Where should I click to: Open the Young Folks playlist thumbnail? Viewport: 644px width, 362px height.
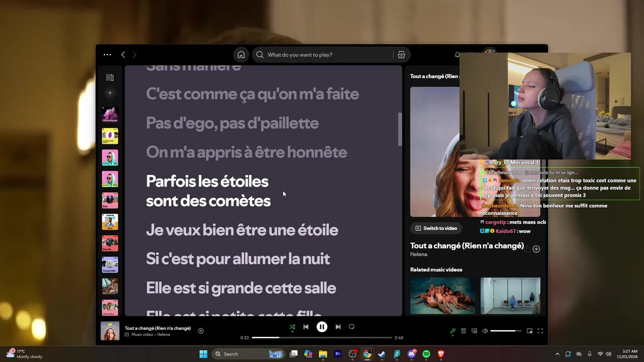[110, 265]
